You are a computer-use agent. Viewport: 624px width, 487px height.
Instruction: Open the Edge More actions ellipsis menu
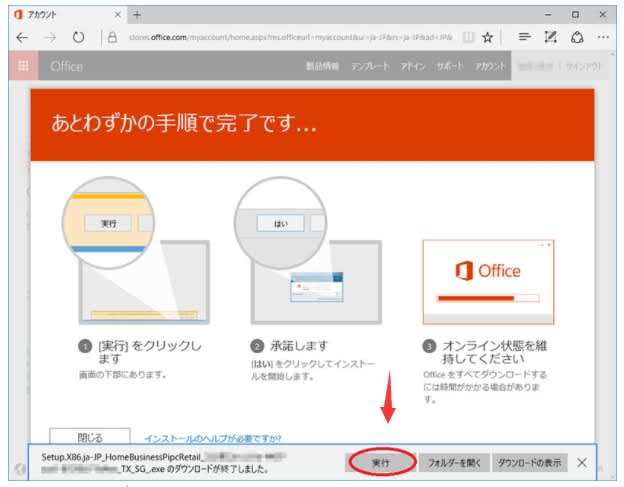tap(603, 37)
